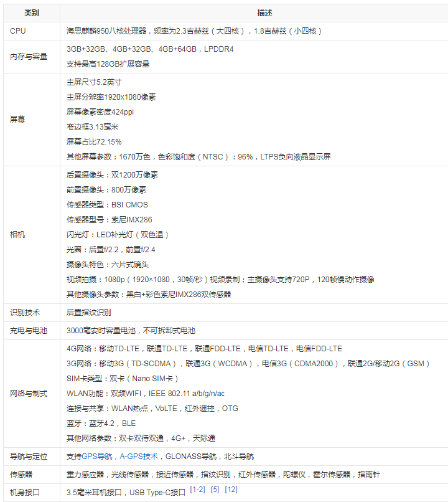The width and height of the screenshot is (448, 502).
Task: Click the 视频拍摄：1080p line
Action: pos(220,280)
